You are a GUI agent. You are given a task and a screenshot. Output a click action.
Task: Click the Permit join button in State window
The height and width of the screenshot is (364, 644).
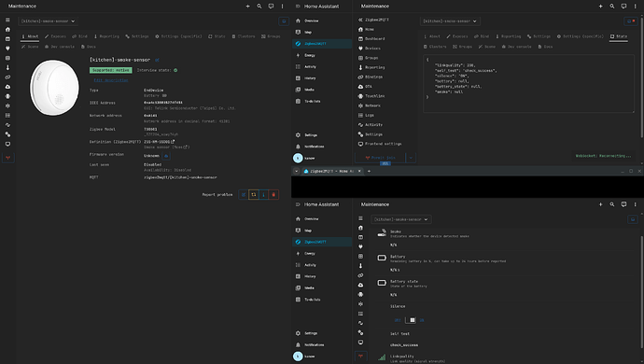pos(380,158)
